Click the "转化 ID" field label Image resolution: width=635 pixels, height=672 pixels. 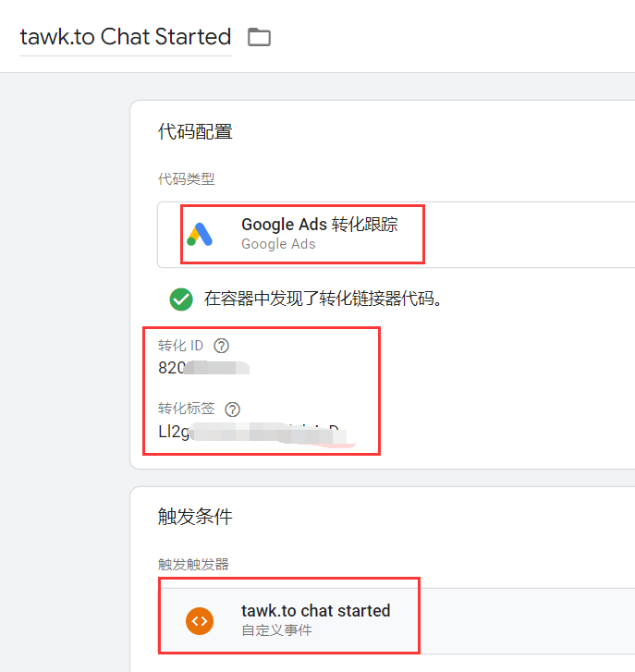pyautogui.click(x=180, y=346)
